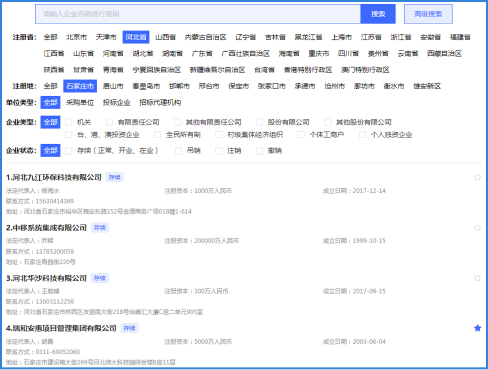Pick 保定市 as registration city
Viewport: 488px width, 370px height.
239,86
